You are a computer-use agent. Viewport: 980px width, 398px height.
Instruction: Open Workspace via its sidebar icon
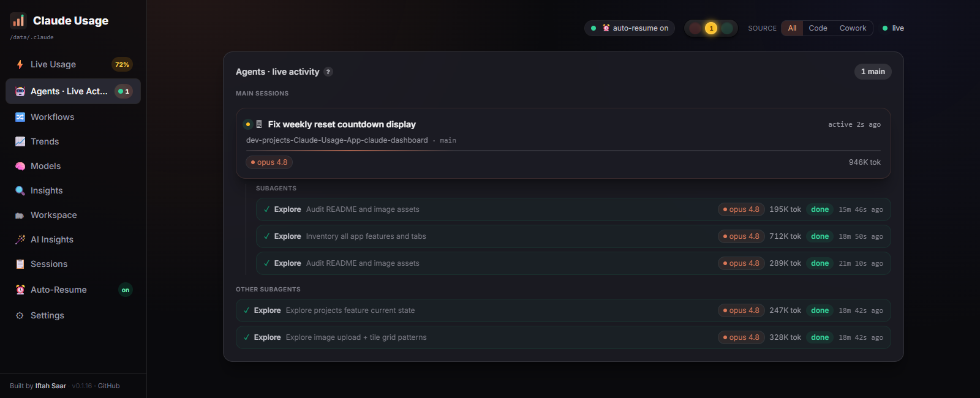[20, 215]
